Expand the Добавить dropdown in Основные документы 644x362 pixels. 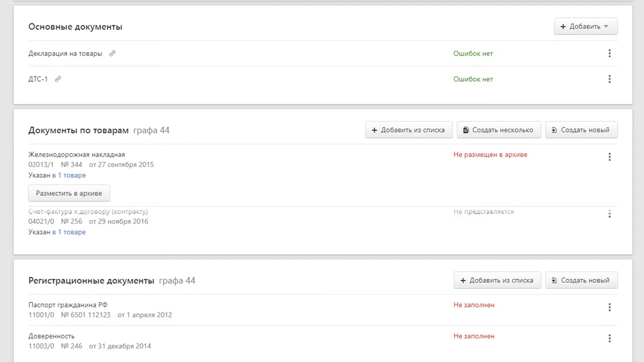[586, 27]
